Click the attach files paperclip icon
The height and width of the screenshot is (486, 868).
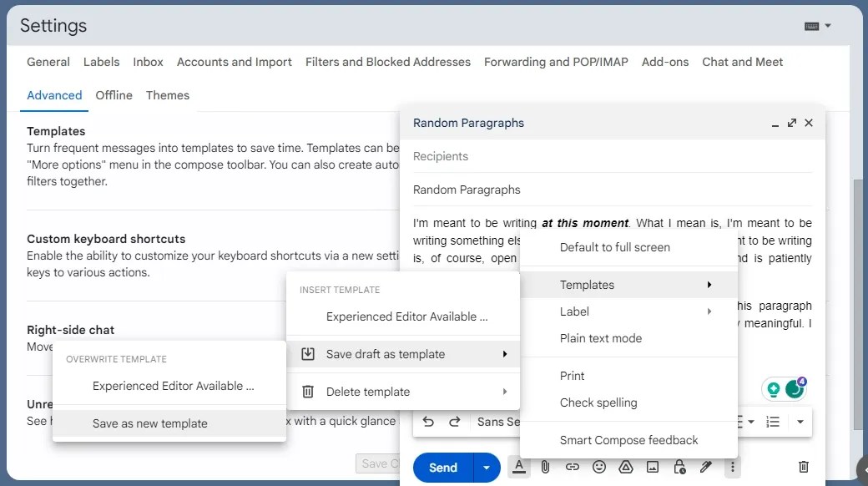(545, 467)
